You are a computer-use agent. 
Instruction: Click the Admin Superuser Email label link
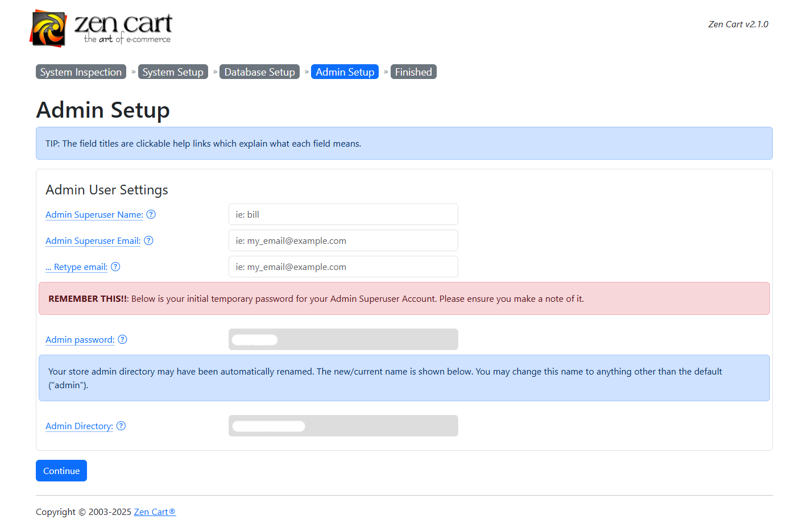[92, 240]
